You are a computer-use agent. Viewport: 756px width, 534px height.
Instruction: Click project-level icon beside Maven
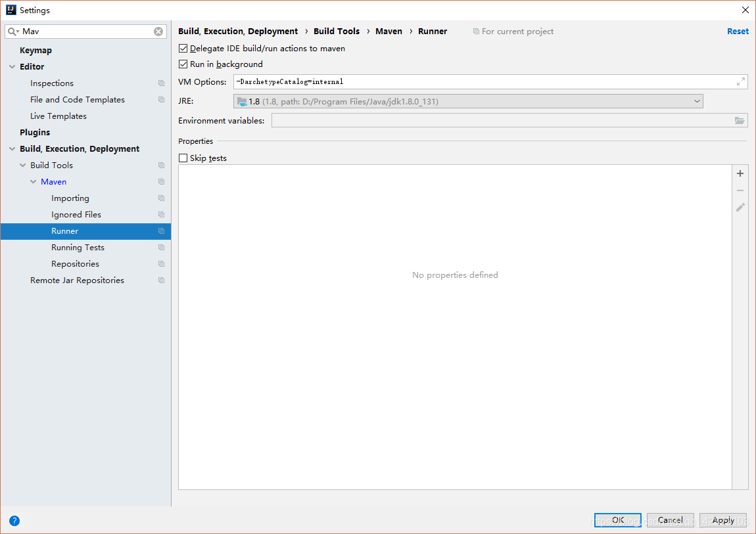click(x=162, y=181)
